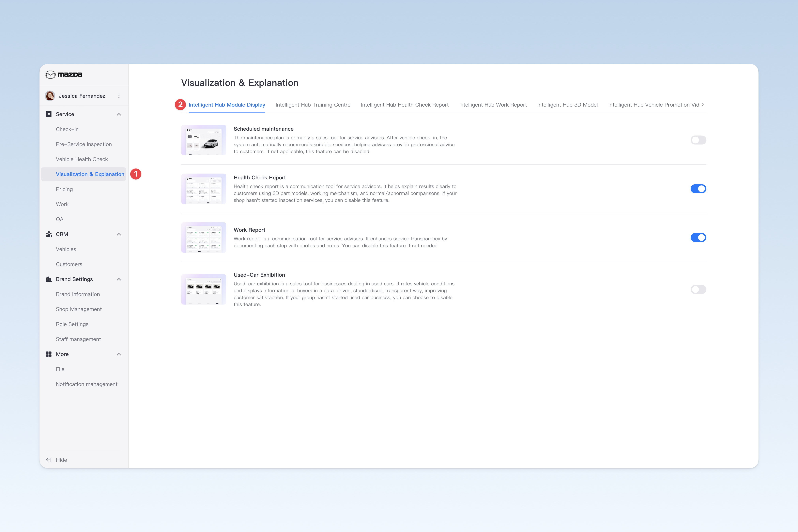Viewport: 798px width, 532px height.
Task: Enable the Scheduled maintenance toggle
Action: tap(698, 140)
